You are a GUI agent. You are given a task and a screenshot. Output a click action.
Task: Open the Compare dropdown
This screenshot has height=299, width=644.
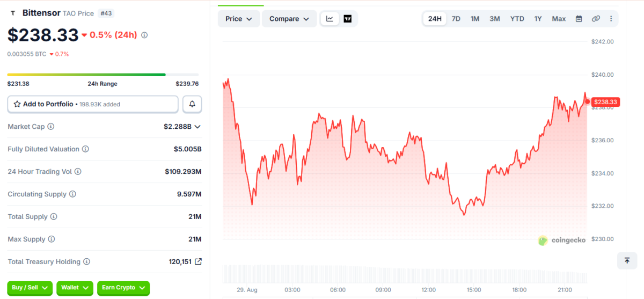coord(289,19)
